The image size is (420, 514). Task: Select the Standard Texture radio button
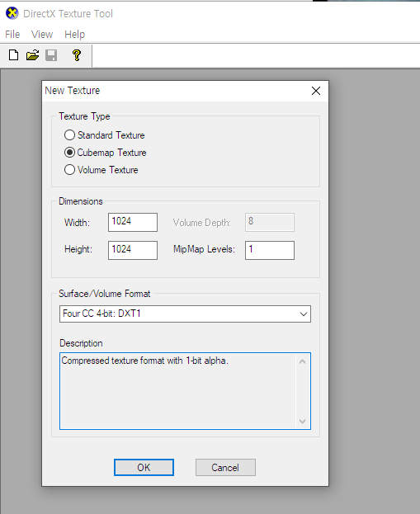[x=69, y=135]
